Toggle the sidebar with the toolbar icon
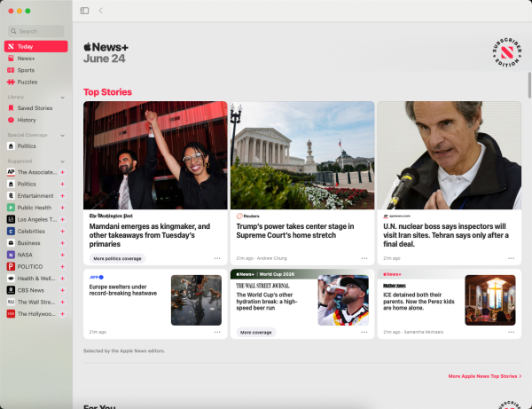Screen dimensions: 532x409 point(84,11)
